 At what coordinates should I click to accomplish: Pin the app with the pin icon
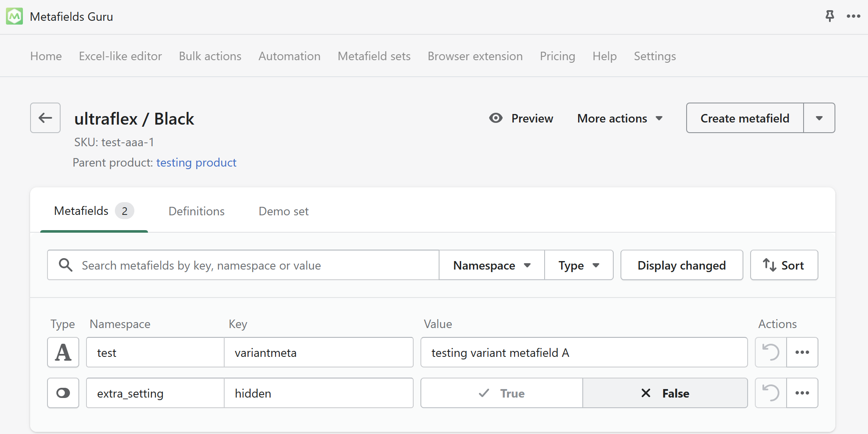pos(829,17)
